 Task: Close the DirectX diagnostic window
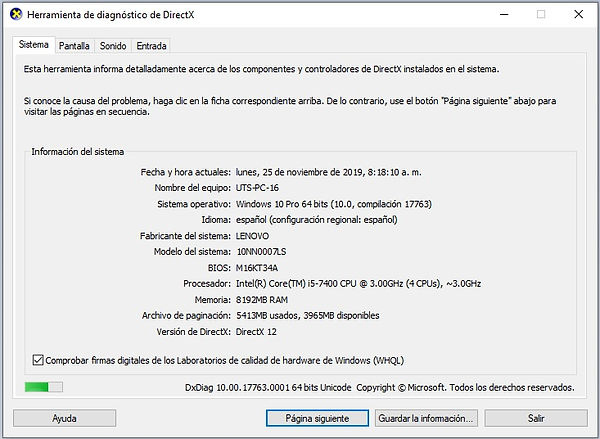579,15
